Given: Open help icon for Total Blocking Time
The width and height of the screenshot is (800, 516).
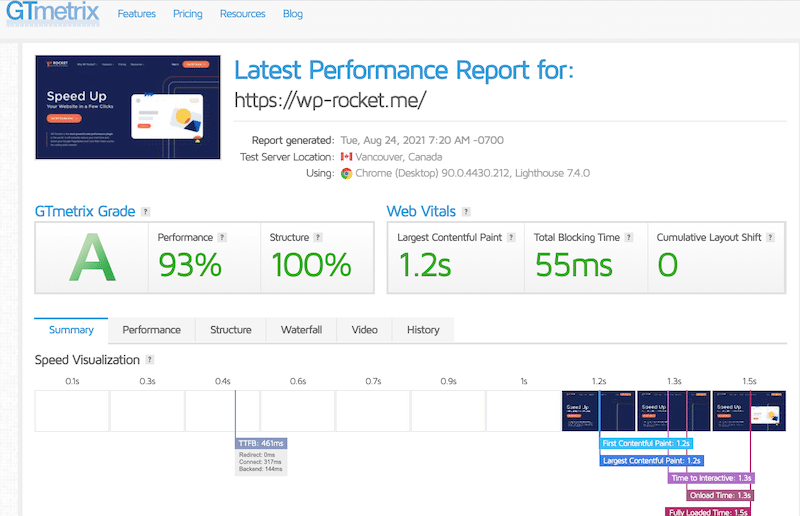Looking at the screenshot, I should click(629, 237).
